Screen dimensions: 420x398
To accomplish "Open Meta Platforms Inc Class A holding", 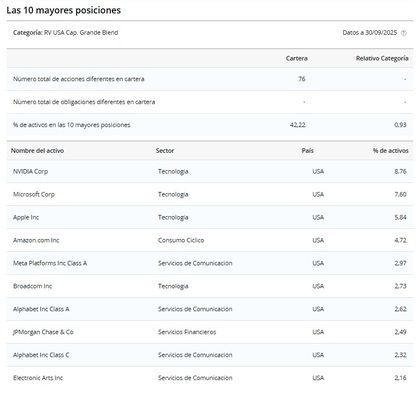I will coord(50,263).
